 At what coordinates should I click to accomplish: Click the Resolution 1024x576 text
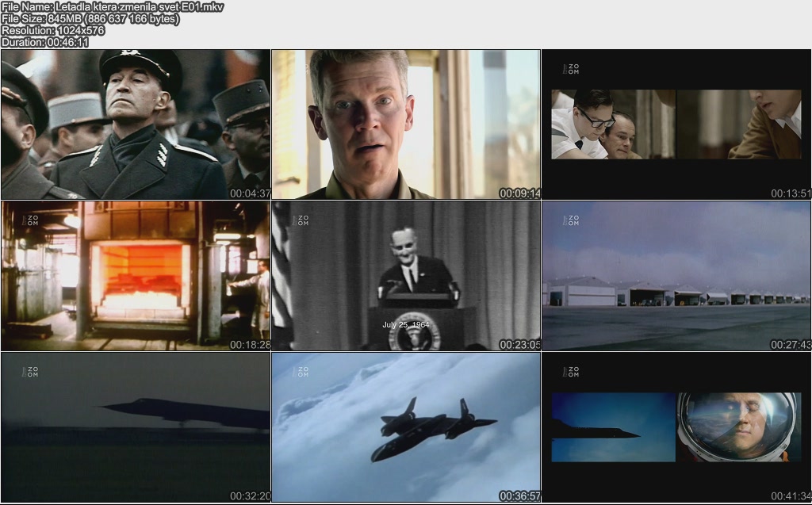(53, 30)
